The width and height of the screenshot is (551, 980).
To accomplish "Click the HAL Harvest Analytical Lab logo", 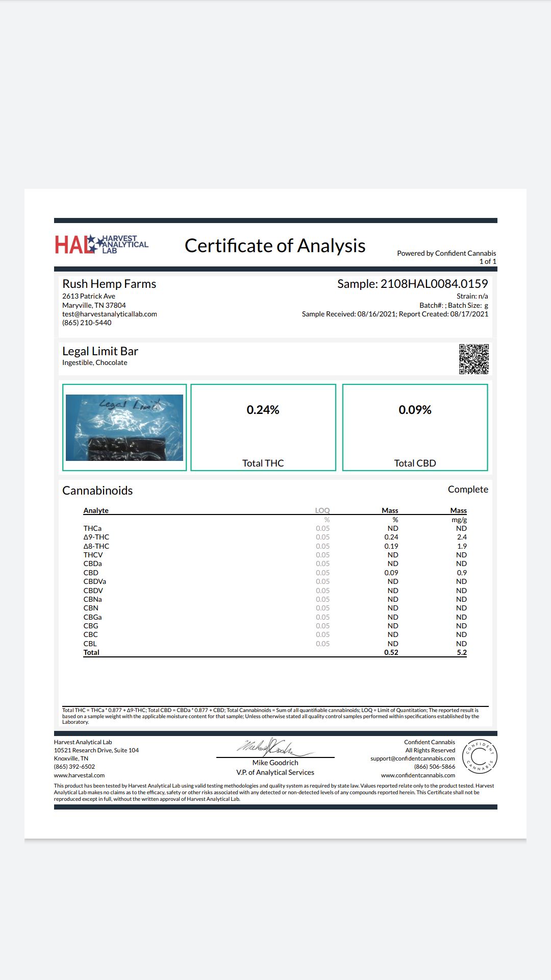I will 102,244.
